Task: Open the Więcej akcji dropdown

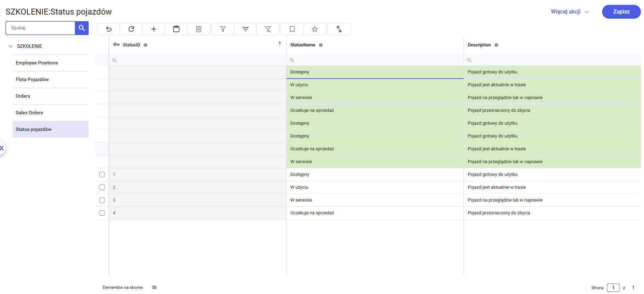Action: 570,12
